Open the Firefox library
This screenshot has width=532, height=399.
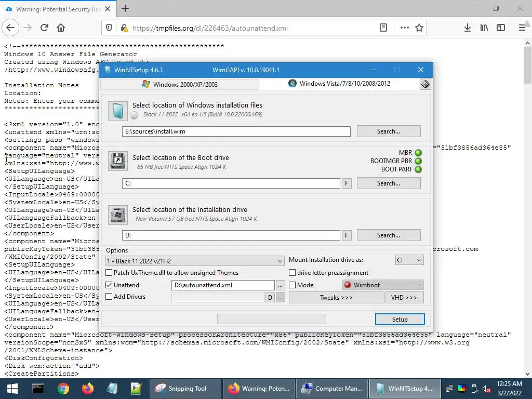click(x=484, y=28)
